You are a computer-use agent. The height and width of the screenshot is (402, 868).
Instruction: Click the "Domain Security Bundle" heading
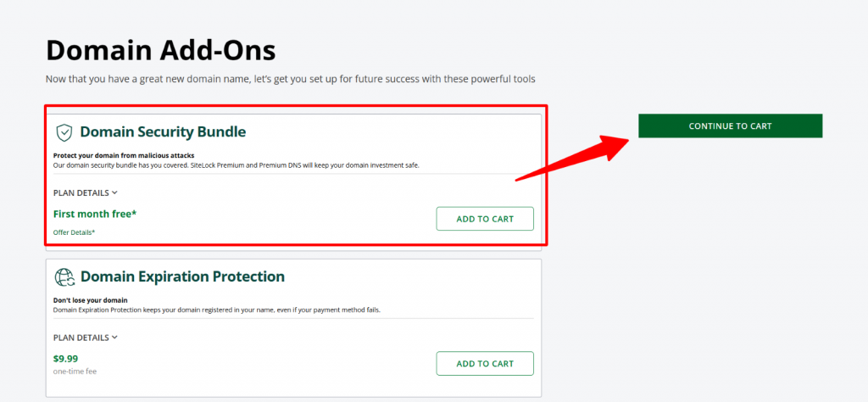click(163, 132)
